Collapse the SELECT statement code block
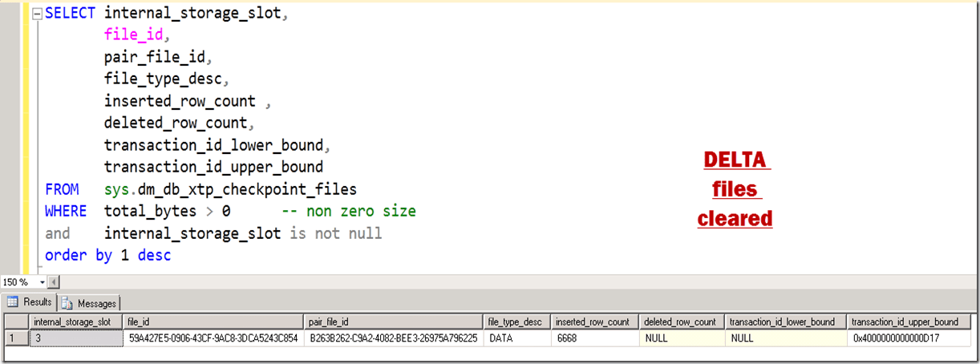The width and height of the screenshot is (980, 364). [x=36, y=14]
